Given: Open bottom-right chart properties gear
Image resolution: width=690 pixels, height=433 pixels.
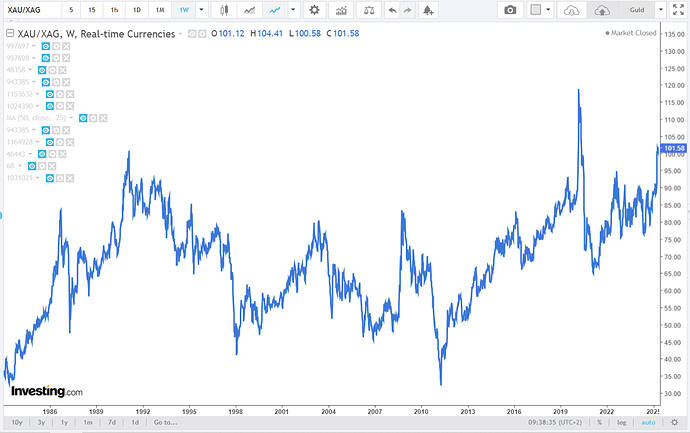Looking at the screenshot, I should (681, 422).
